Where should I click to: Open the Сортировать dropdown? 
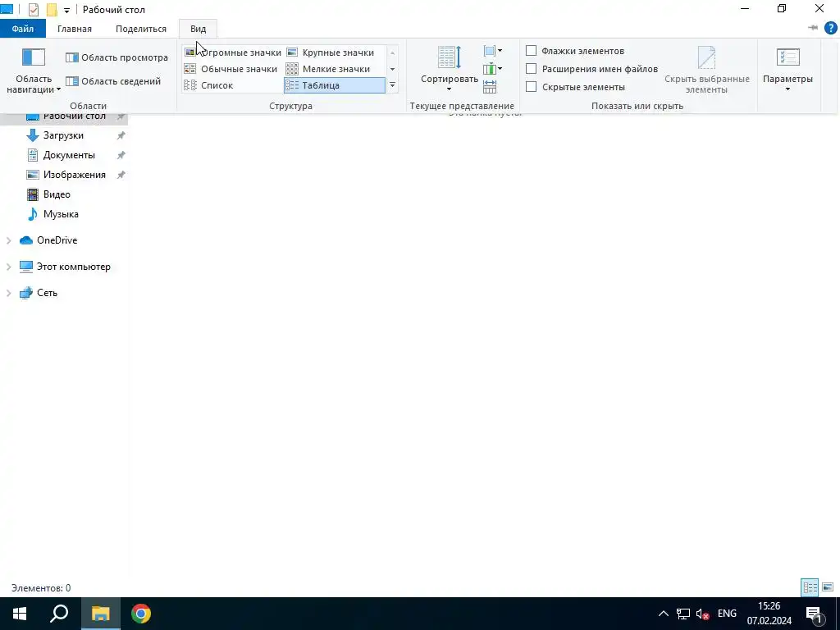coord(449,70)
